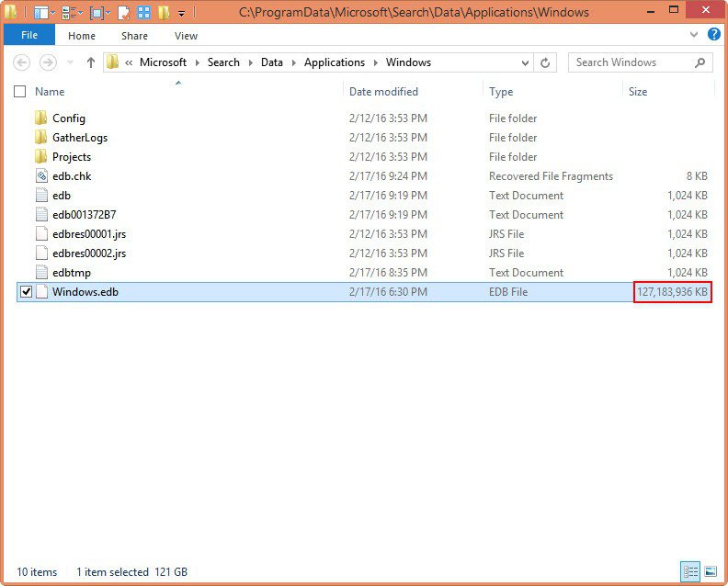Refresh the folder view
728x586 pixels.
(x=545, y=62)
